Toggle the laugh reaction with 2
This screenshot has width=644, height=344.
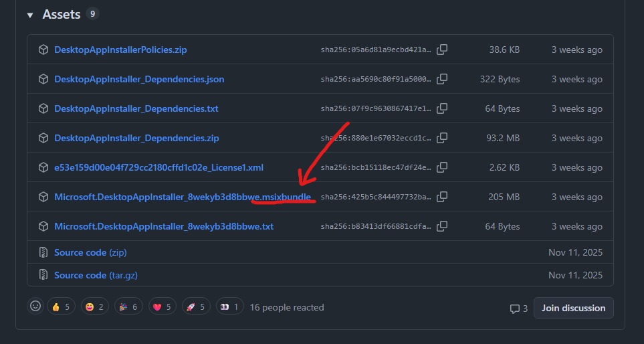coord(95,307)
